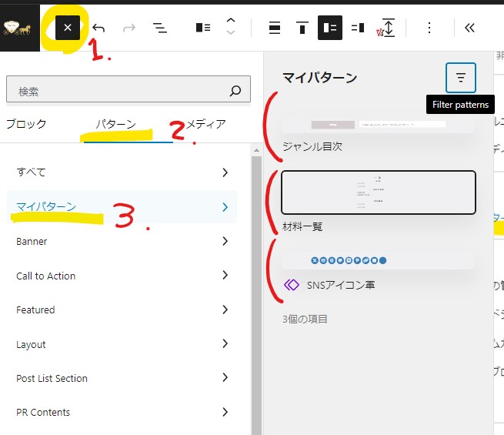Click the Redo arrow in the toolbar
This screenshot has width=504, height=435.
[x=129, y=28]
